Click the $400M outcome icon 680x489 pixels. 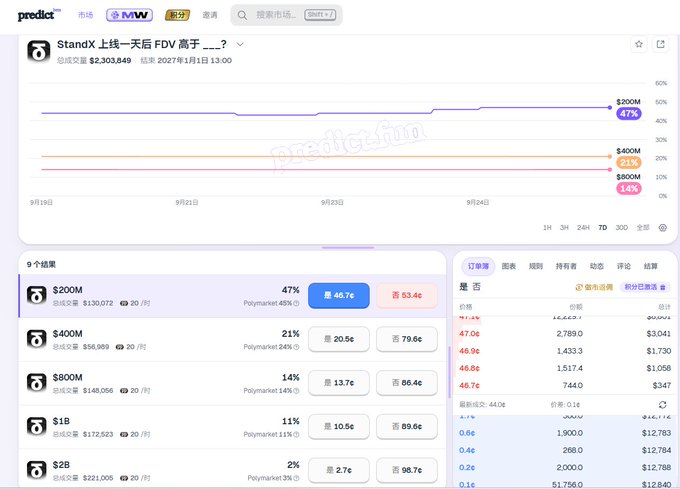click(36, 339)
